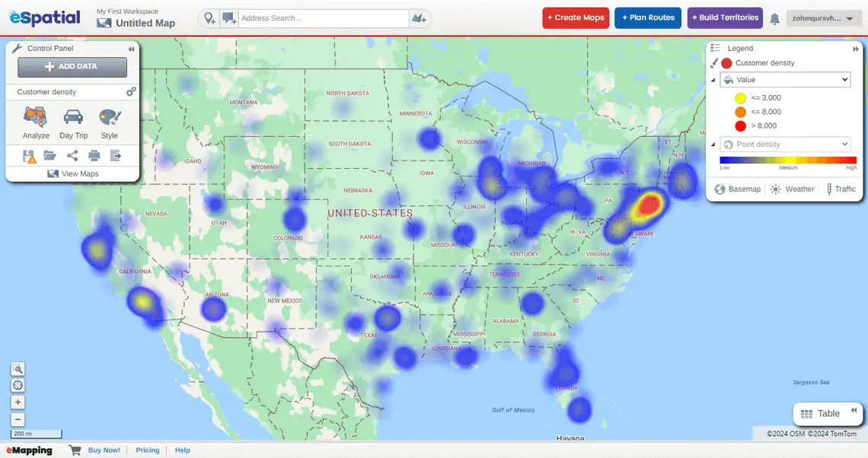Click the Add Data button
This screenshot has height=458, width=868.
(x=72, y=67)
